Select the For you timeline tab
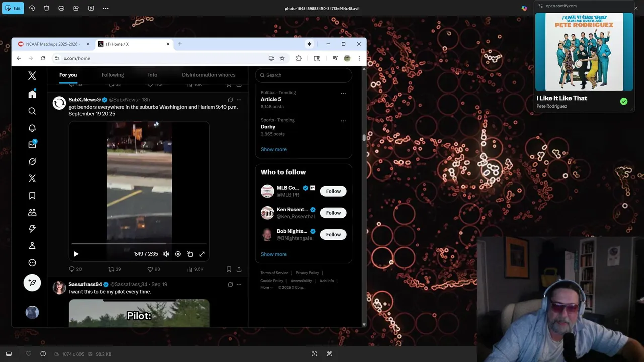 (x=68, y=75)
